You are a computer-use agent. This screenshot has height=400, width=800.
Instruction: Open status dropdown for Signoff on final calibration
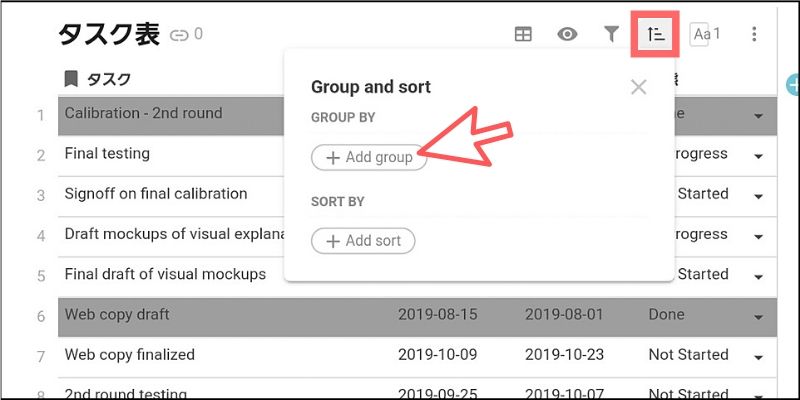coord(759,196)
